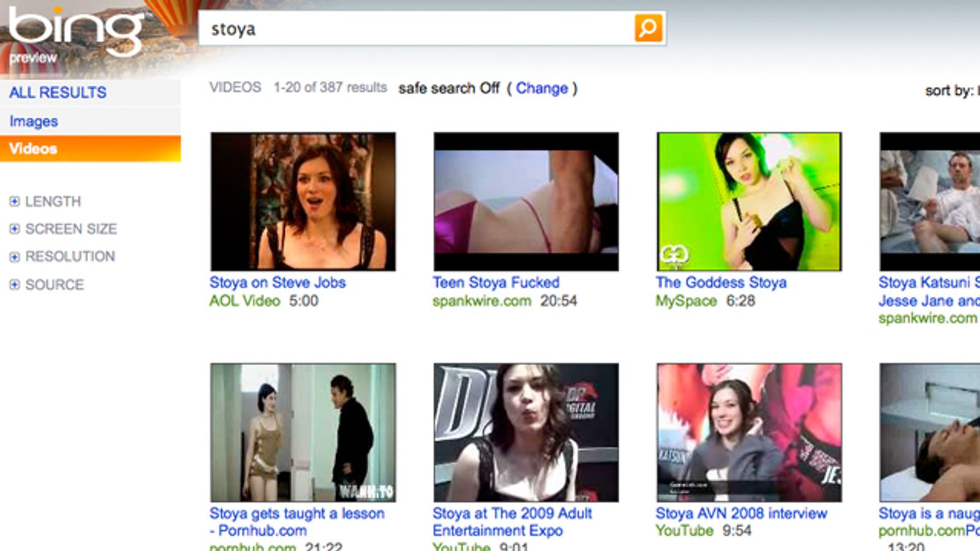
Task: Open Stoya AVN 2008 interview link
Action: click(x=741, y=513)
